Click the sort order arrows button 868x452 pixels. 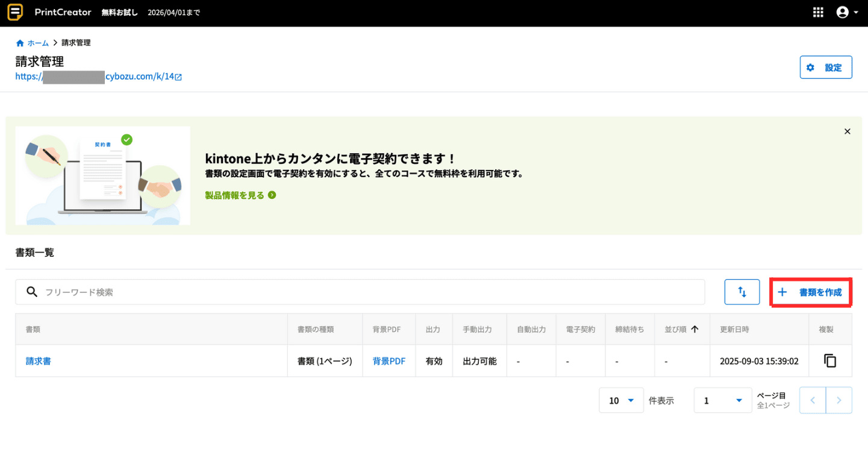tap(742, 292)
